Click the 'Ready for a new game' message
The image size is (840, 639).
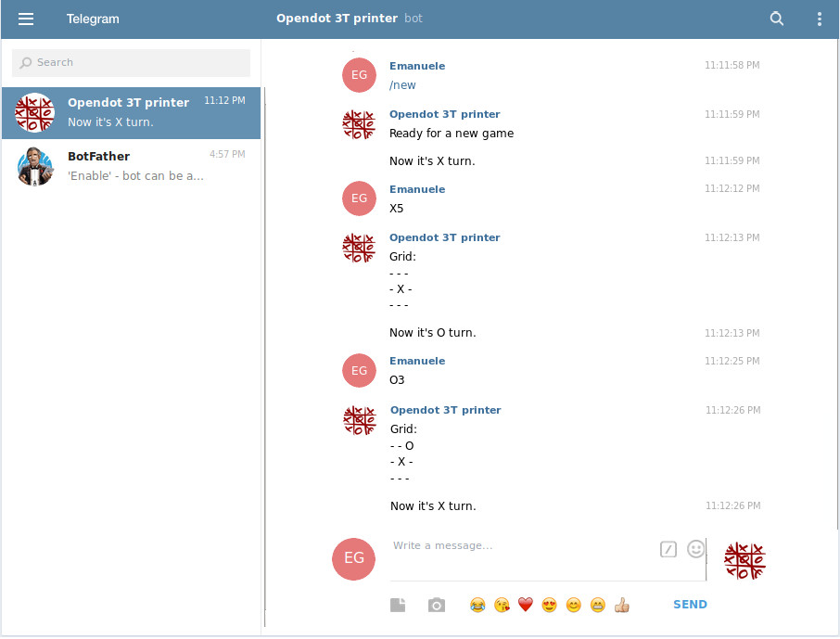[x=452, y=134]
